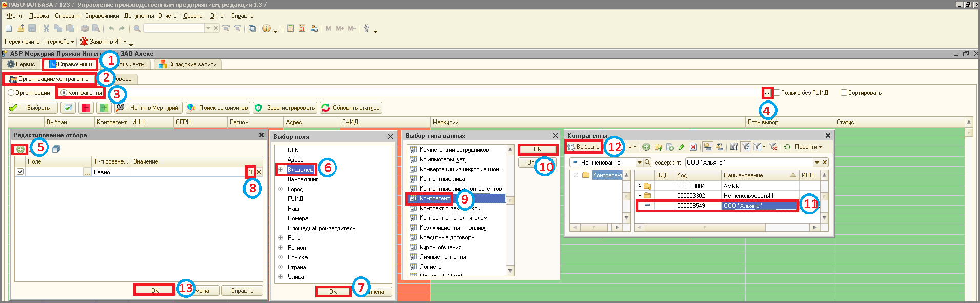This screenshot has width=980, height=303.
Task: Click the refresh icon in Контрагенты toolbar
Action: point(787,147)
